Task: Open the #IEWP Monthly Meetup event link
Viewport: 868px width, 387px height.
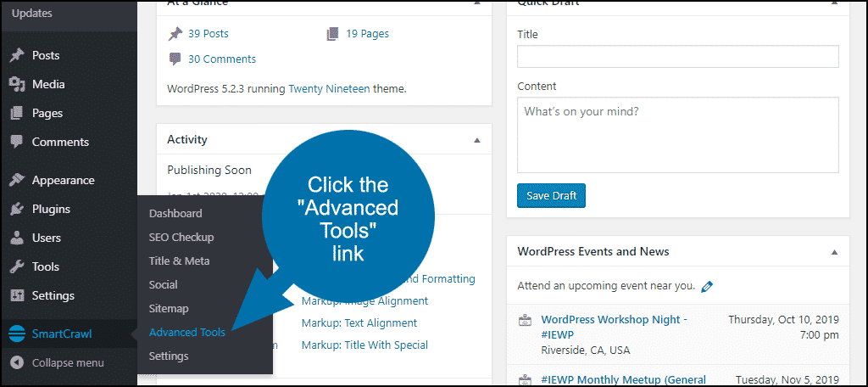Action: 623,380
